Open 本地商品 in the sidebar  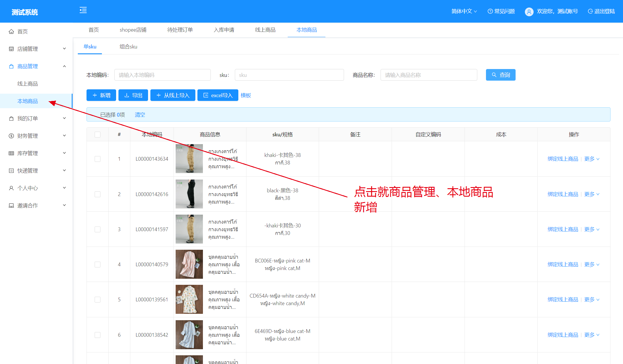tap(28, 101)
